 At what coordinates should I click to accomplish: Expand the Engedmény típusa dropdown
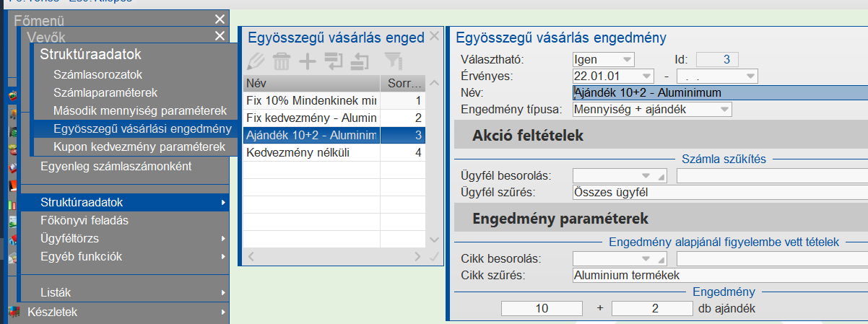pos(724,110)
